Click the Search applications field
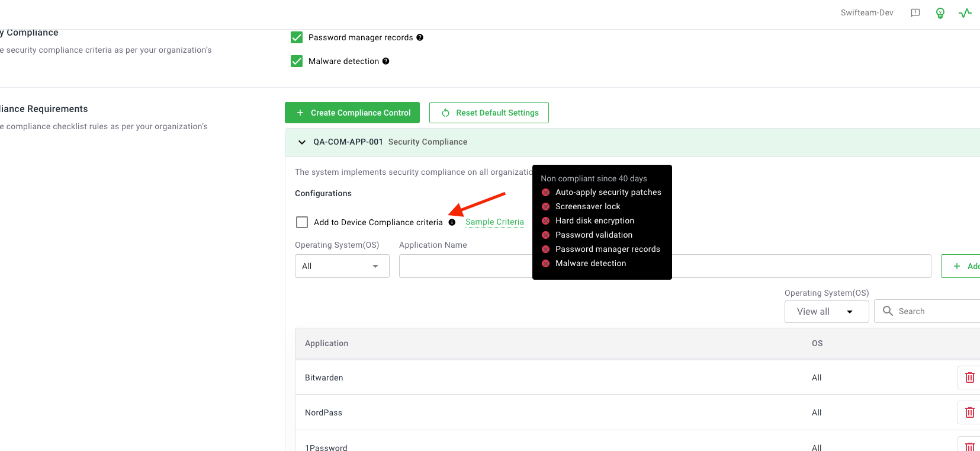This screenshot has height=451, width=980. coord(936,311)
